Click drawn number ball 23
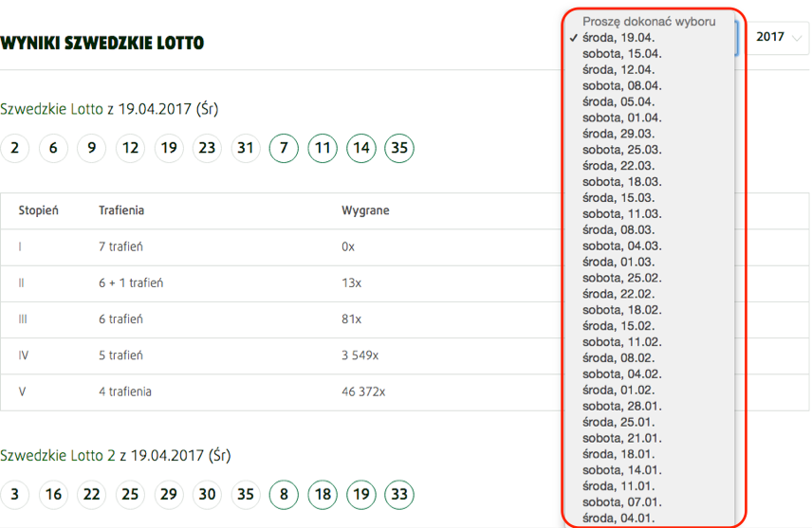Screen dimensions: 812x528 208,148
